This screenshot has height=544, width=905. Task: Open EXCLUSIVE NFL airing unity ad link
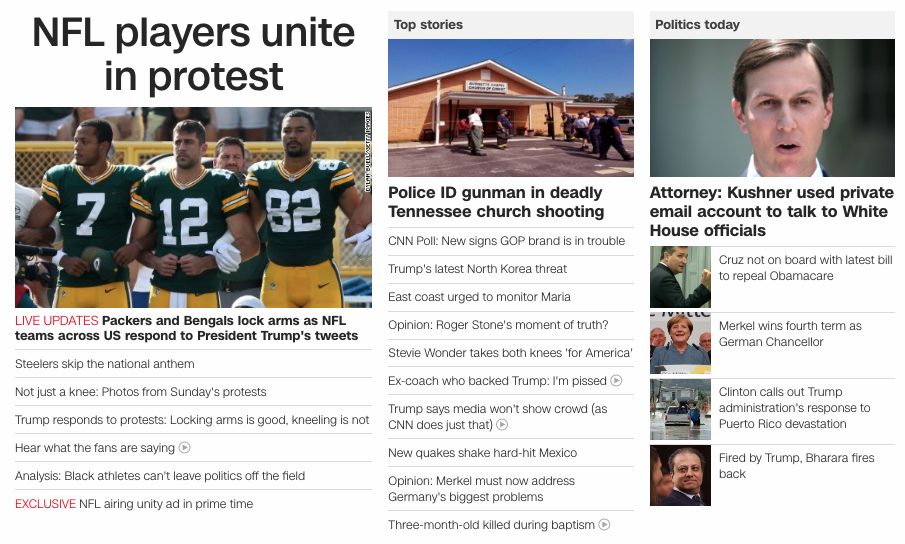pyautogui.click(x=134, y=504)
